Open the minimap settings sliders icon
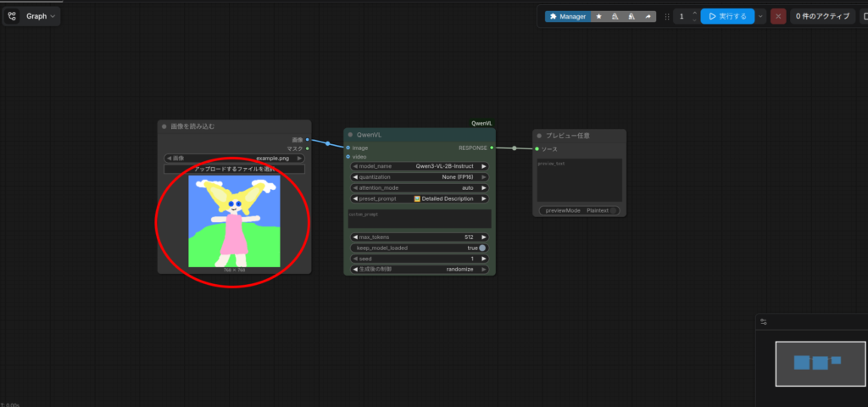The image size is (868, 407). [x=764, y=321]
